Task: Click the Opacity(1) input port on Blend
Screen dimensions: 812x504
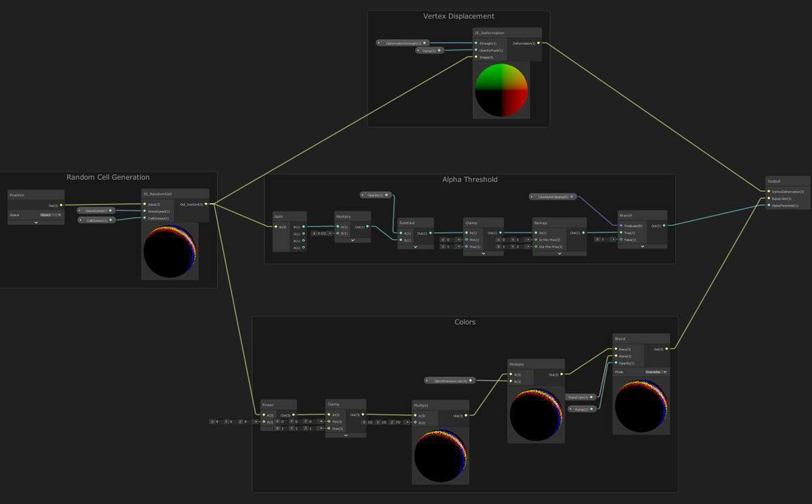Action: tap(616, 363)
